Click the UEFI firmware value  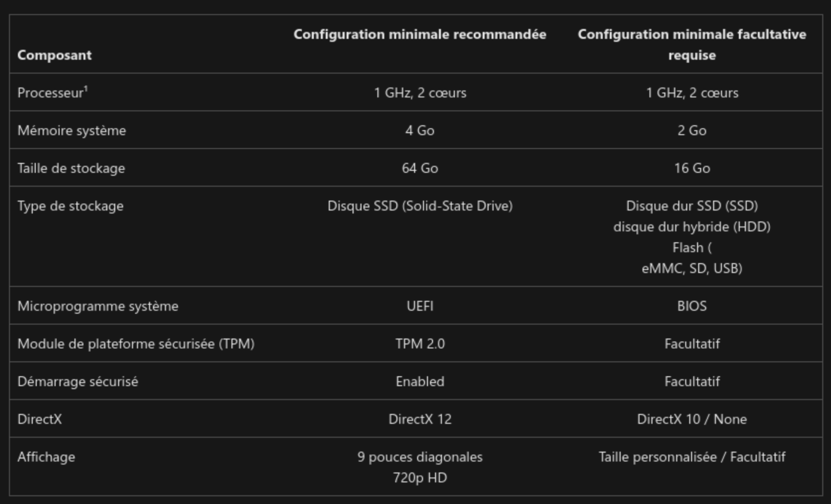(x=420, y=306)
